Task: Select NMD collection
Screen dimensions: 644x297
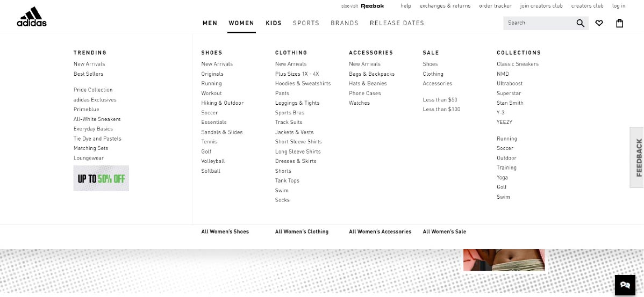Action: (x=503, y=74)
